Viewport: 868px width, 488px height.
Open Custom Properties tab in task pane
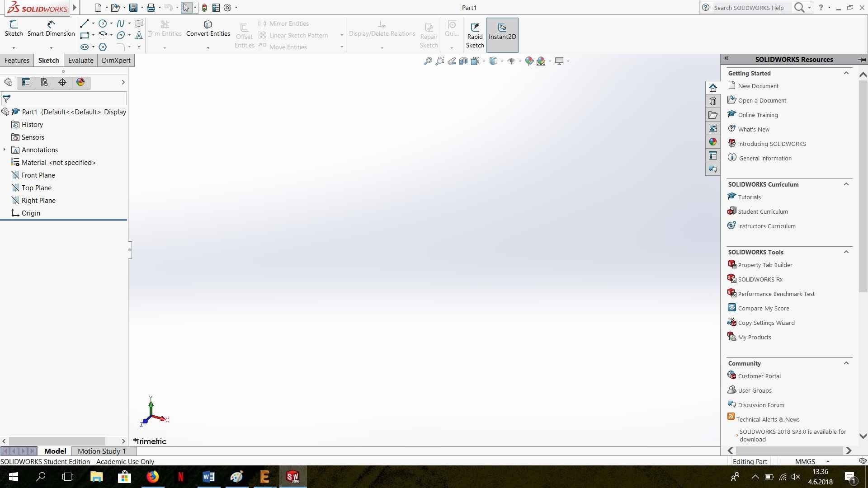tap(713, 155)
